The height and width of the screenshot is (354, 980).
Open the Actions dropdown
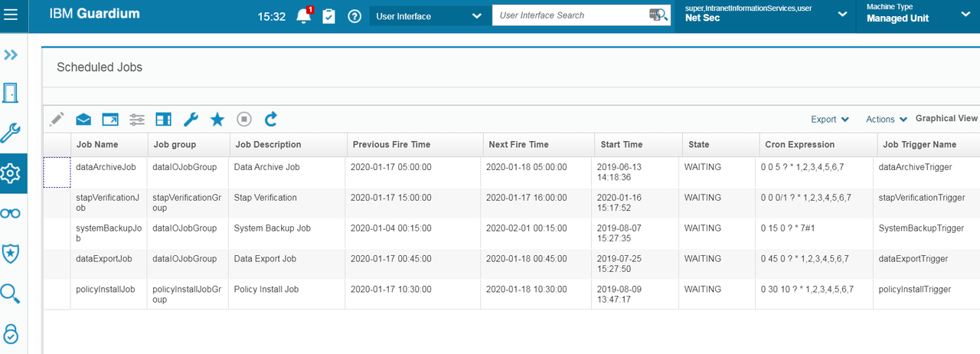(x=887, y=120)
